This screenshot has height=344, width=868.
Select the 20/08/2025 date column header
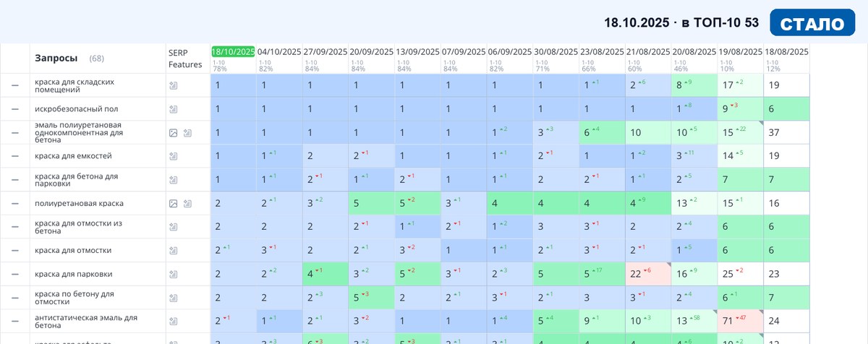(694, 51)
